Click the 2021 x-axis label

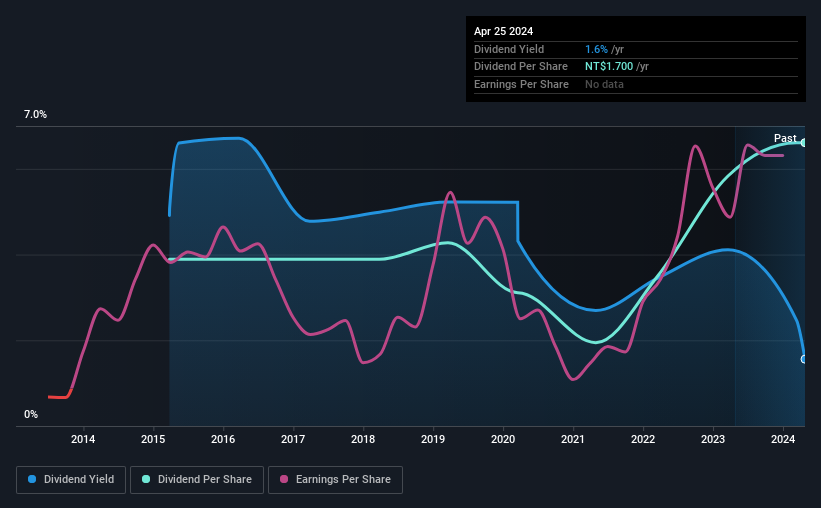click(573, 439)
